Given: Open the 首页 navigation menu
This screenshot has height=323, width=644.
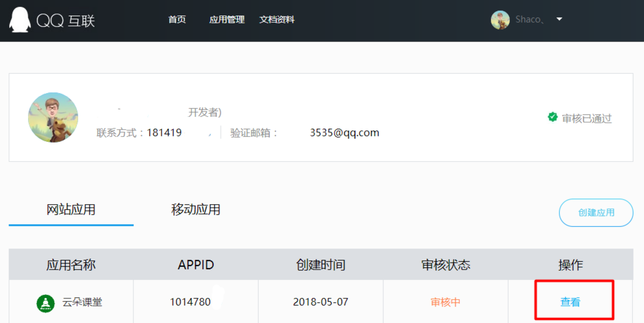Looking at the screenshot, I should click(177, 19).
